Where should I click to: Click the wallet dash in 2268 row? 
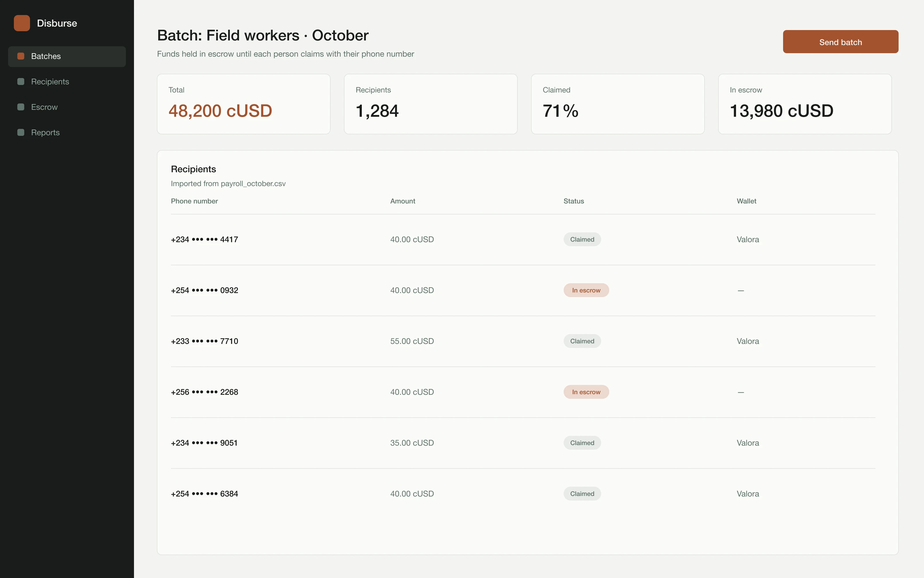(741, 392)
